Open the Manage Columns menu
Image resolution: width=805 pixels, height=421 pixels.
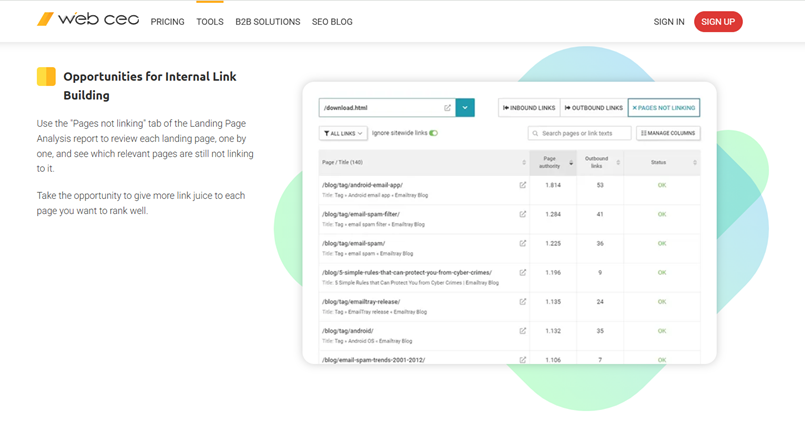(668, 133)
